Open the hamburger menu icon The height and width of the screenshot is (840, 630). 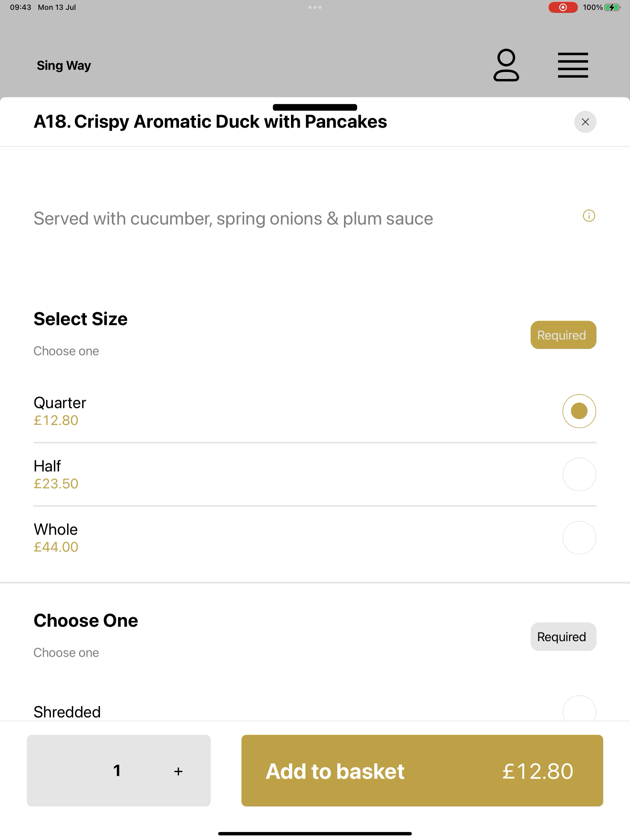(573, 65)
